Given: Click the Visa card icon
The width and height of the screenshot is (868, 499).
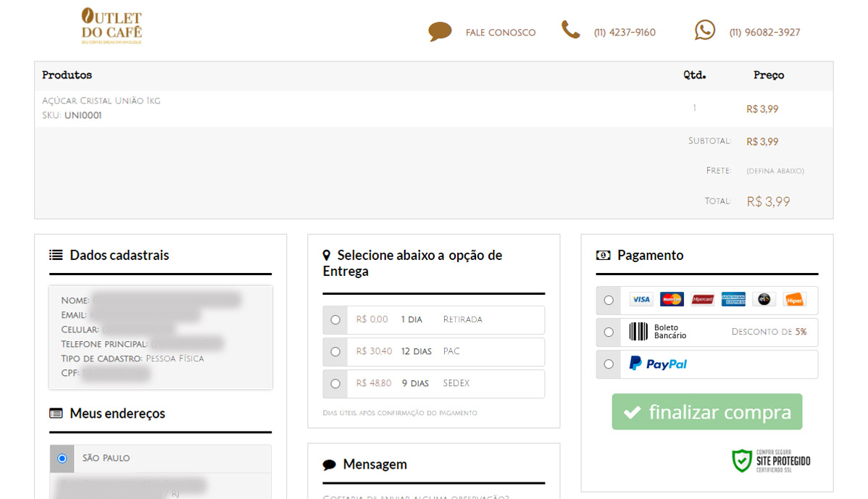Looking at the screenshot, I should click(640, 299).
